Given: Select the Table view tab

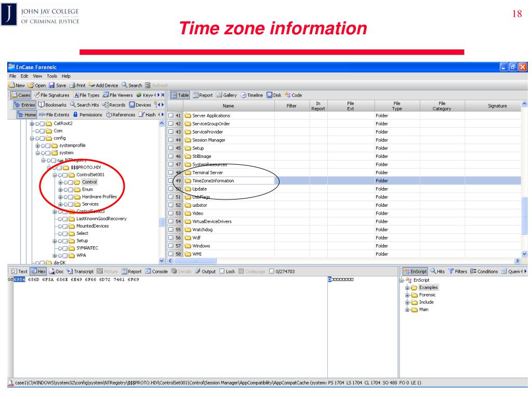Looking at the screenshot, I should pyautogui.click(x=180, y=96).
